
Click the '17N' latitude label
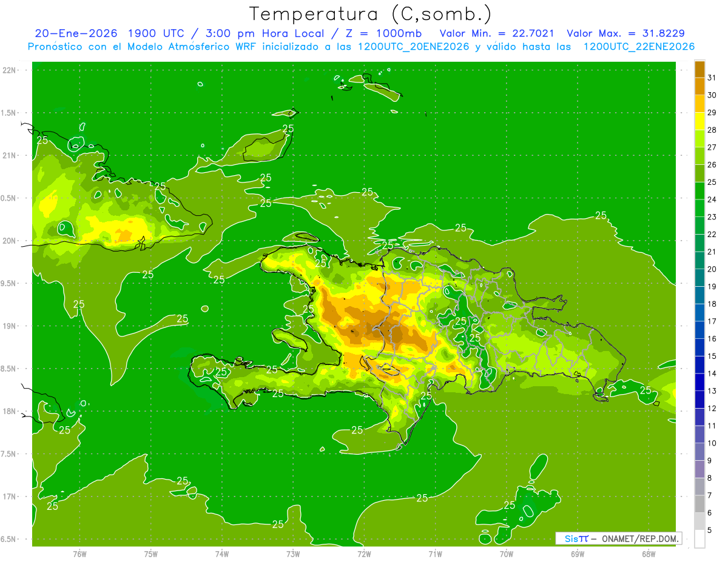click(10, 497)
